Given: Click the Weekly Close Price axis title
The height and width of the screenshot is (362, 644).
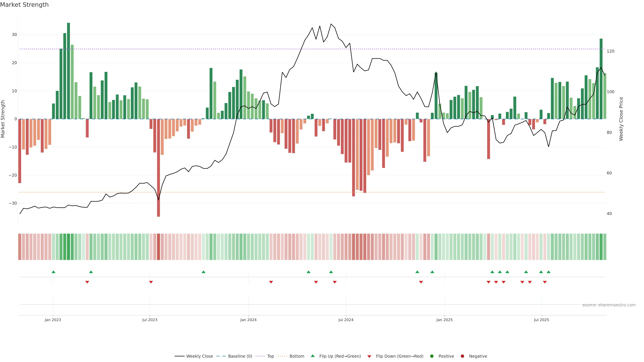Looking at the screenshot, I should (621, 119).
